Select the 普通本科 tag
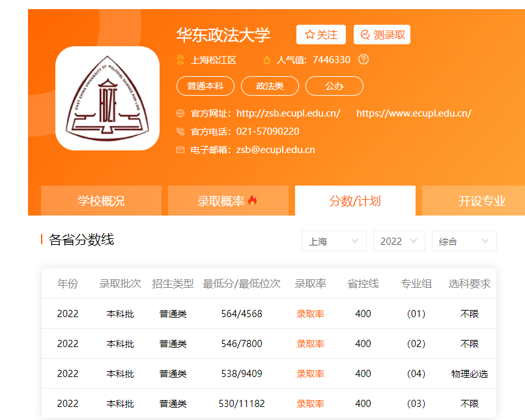The height and width of the screenshot is (420, 525). 205,86
